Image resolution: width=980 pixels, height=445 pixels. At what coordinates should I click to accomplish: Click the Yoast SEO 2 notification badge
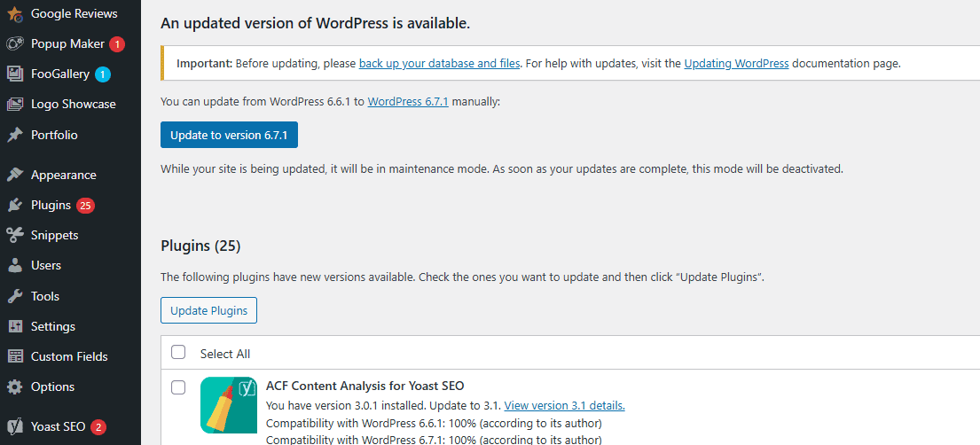click(98, 427)
